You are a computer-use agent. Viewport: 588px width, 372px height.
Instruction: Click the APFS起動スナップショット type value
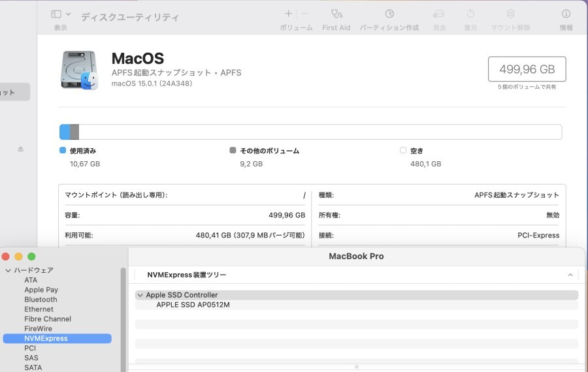pyautogui.click(x=516, y=194)
